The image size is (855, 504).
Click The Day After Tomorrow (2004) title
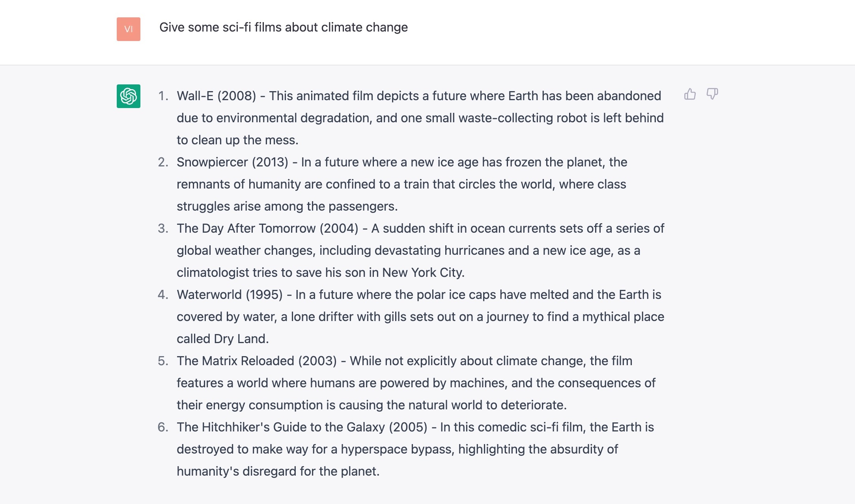click(x=267, y=228)
